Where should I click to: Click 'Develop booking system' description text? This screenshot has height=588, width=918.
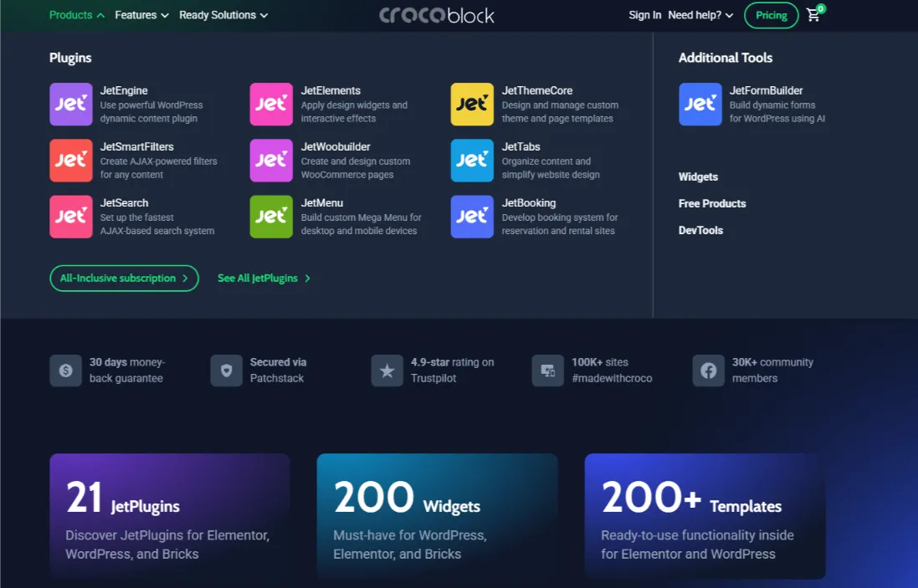coord(560,224)
